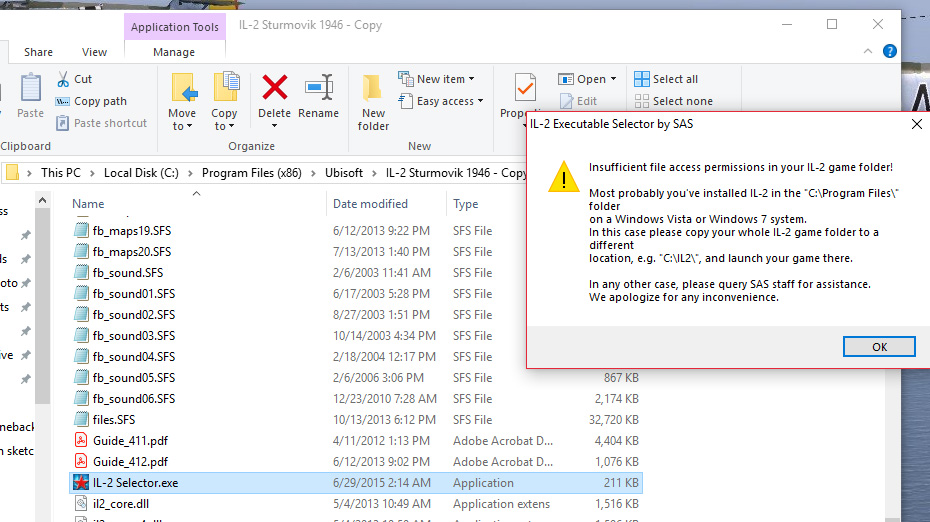The width and height of the screenshot is (930, 522).
Task: Click the red X Delete icon
Action: pyautogui.click(x=275, y=88)
